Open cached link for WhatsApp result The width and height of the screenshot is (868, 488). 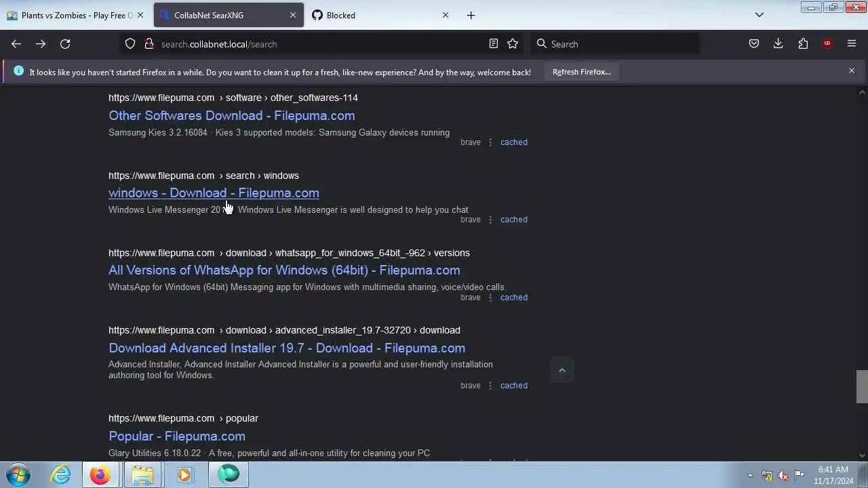click(513, 298)
